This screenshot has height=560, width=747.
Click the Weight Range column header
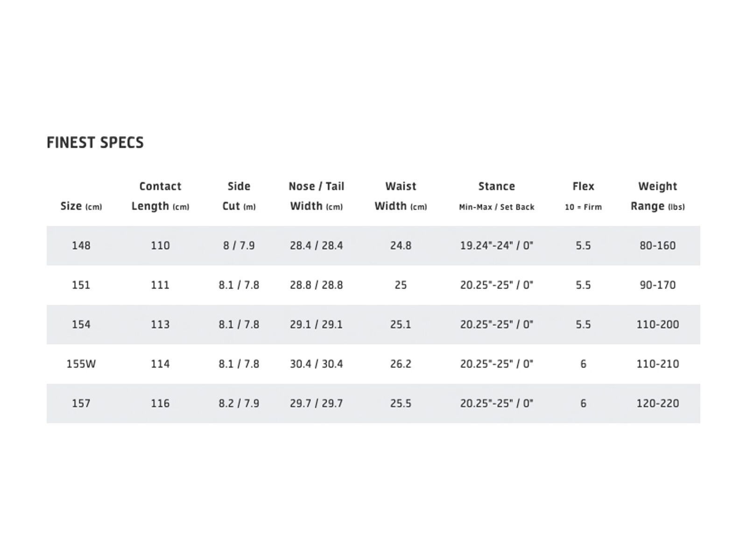(657, 196)
